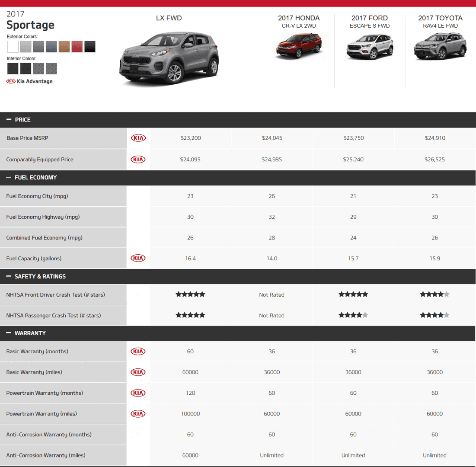
Task: Click the Kia logo beside Base Price MSRP
Action: coord(138,138)
